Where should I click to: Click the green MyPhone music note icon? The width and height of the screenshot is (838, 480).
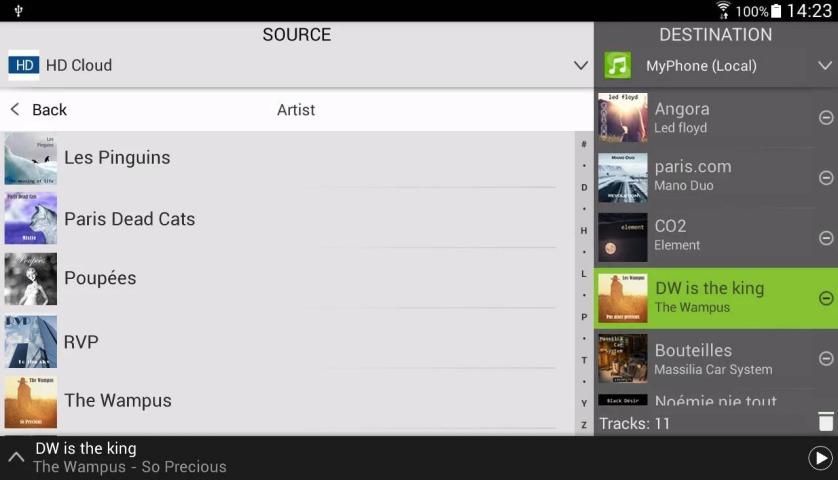(617, 65)
